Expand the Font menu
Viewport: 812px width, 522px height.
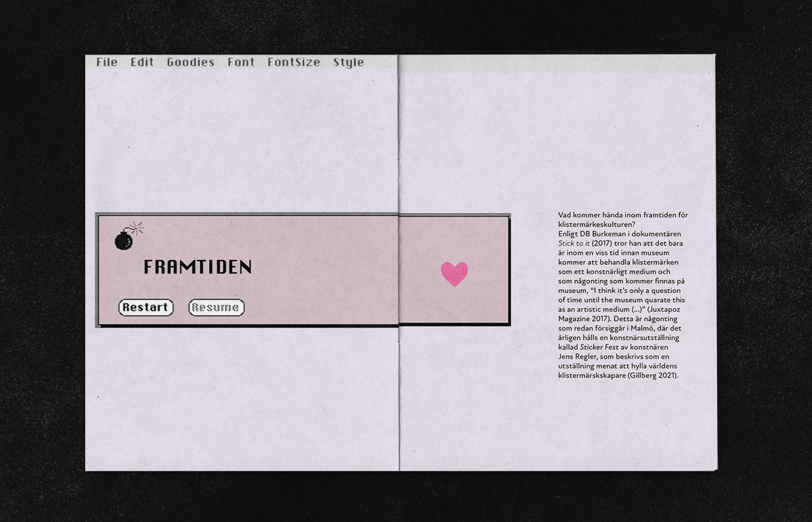pos(241,62)
